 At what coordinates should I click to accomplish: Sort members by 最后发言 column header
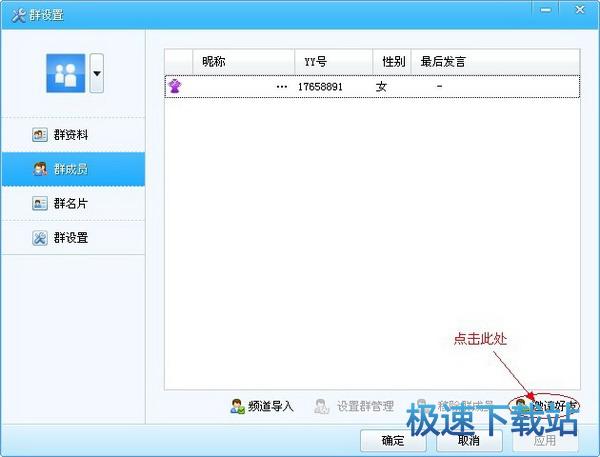coord(495,61)
